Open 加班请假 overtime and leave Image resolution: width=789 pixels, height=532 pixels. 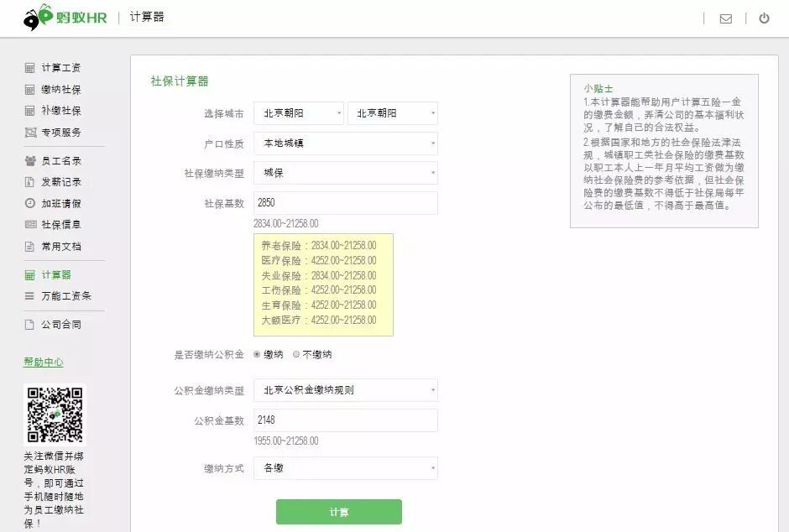55,202
